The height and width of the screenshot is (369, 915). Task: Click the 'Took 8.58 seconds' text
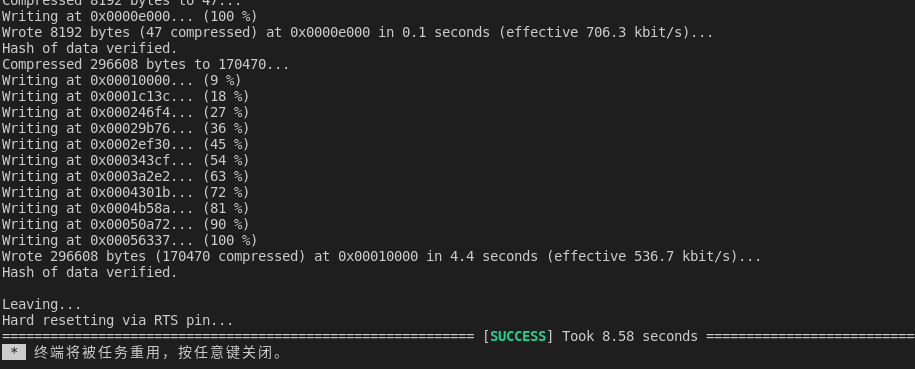coord(630,336)
